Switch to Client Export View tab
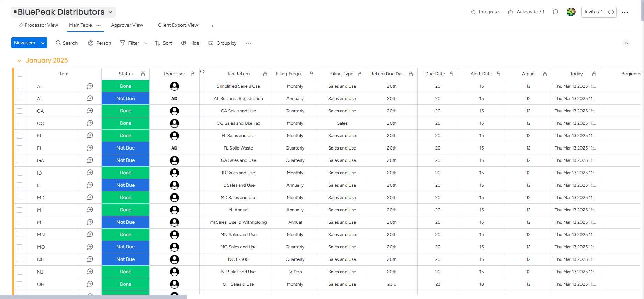The width and height of the screenshot is (644, 299). 178,25
